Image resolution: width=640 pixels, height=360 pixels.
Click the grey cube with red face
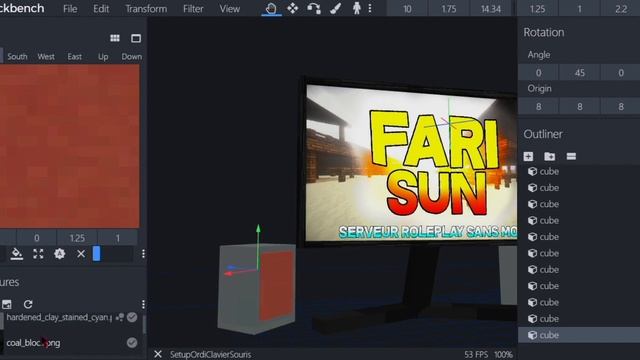coord(256,288)
